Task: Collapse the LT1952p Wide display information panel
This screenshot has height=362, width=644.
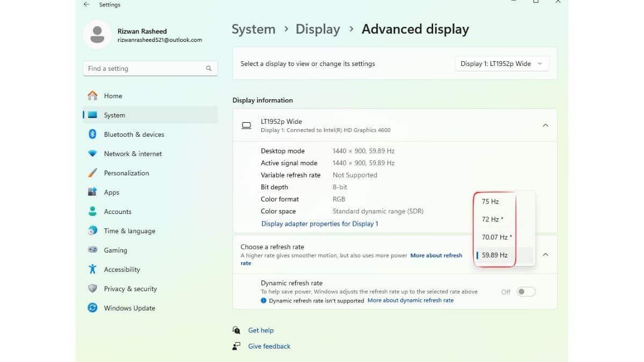Action: point(545,125)
